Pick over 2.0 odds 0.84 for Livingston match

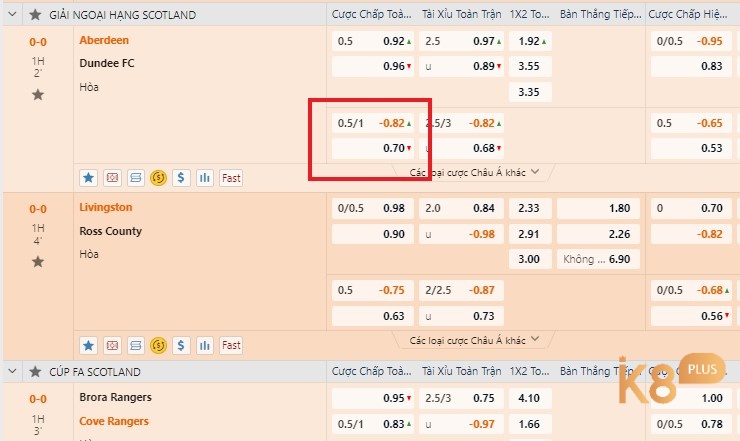461,208
